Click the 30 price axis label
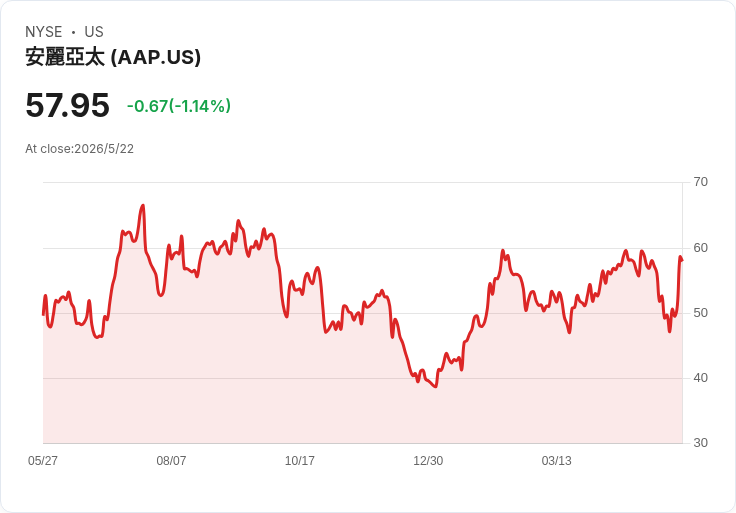The height and width of the screenshot is (513, 736). [x=701, y=443]
